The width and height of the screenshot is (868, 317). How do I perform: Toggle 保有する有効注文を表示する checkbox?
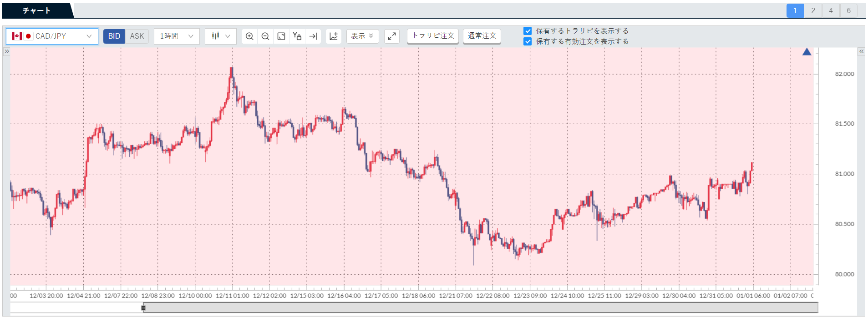coord(528,41)
